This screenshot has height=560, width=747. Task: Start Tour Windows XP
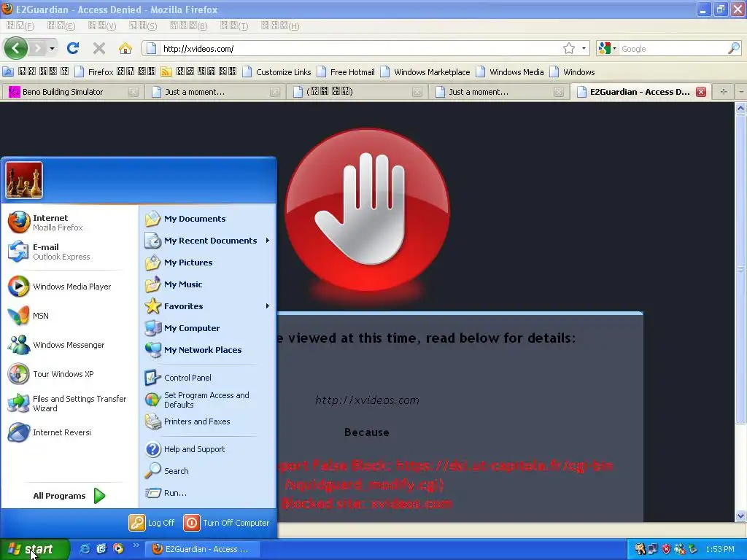pyautogui.click(x=69, y=374)
